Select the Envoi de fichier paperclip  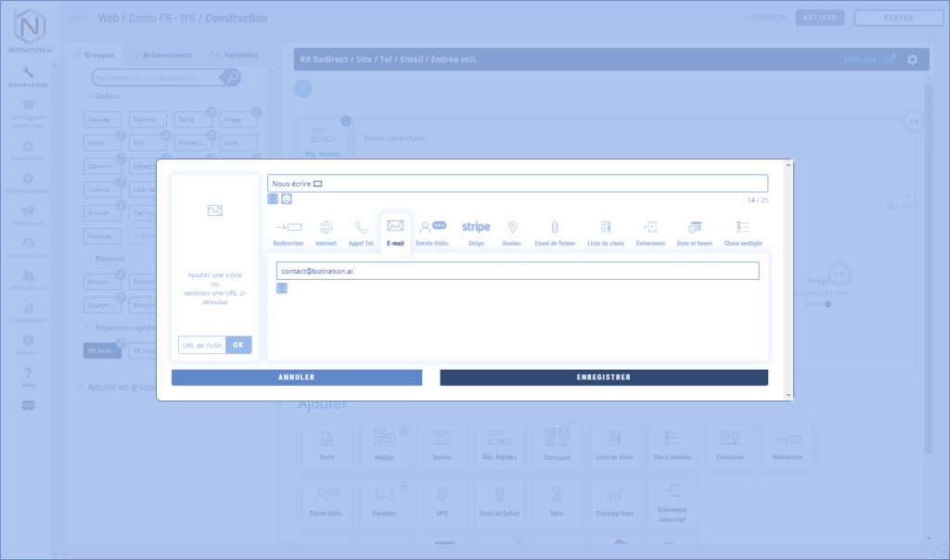coord(555,232)
